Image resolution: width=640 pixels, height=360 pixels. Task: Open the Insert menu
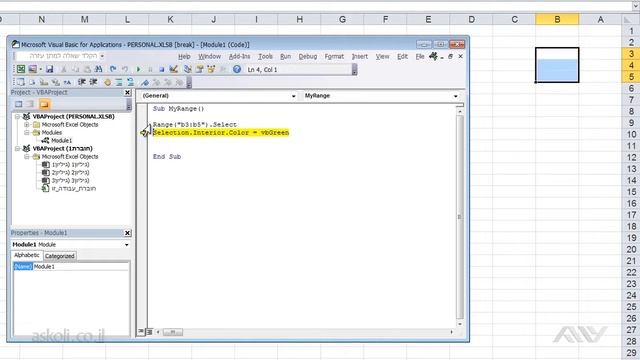(x=360, y=56)
